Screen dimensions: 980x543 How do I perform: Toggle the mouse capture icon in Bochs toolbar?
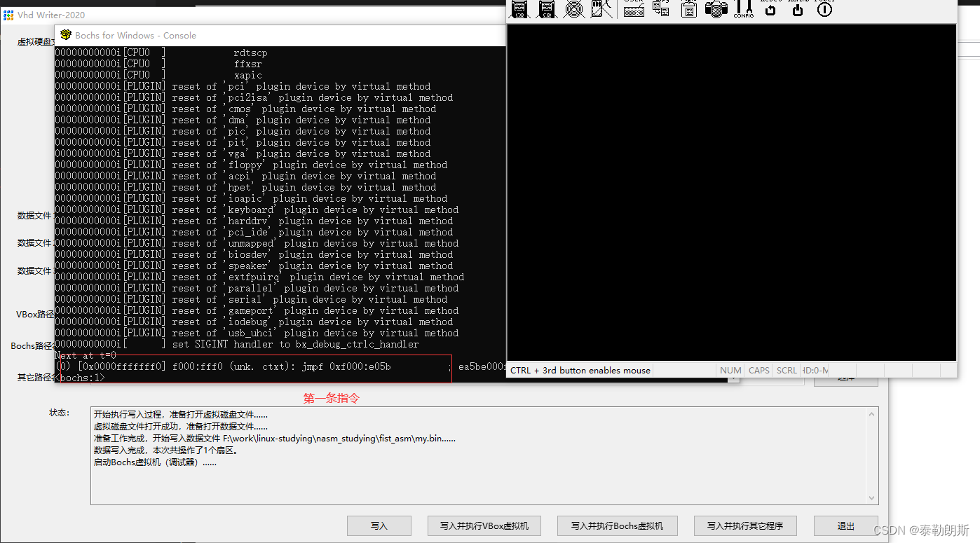(x=602, y=8)
